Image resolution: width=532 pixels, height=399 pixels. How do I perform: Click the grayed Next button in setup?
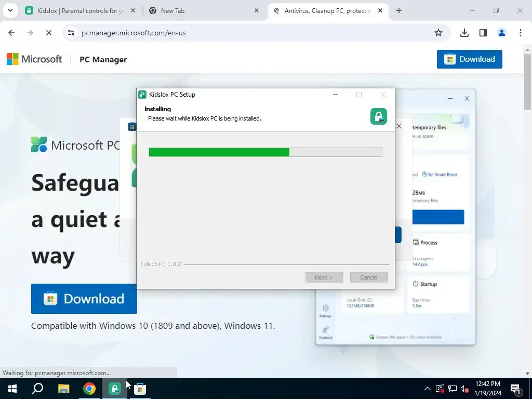[324, 277]
